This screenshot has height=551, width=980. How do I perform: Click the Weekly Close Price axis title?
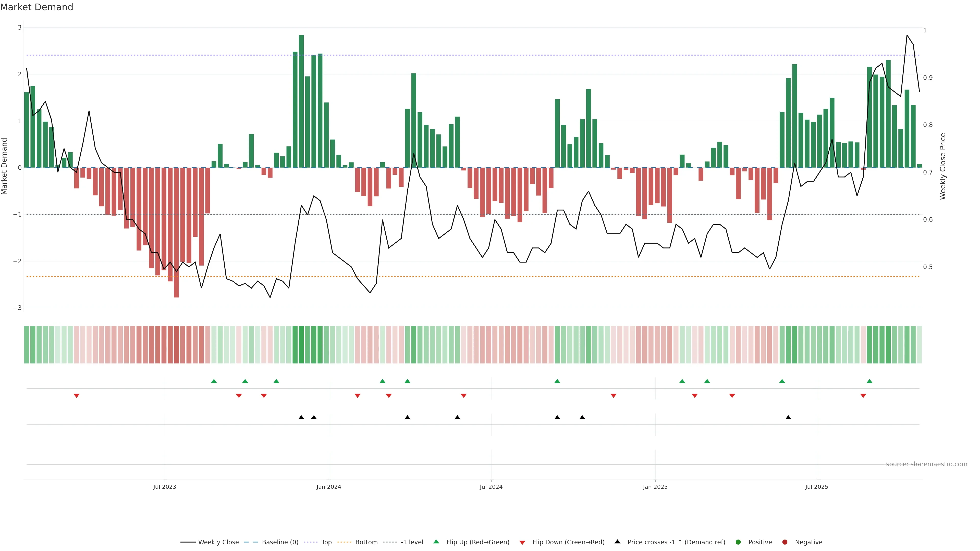(x=942, y=166)
